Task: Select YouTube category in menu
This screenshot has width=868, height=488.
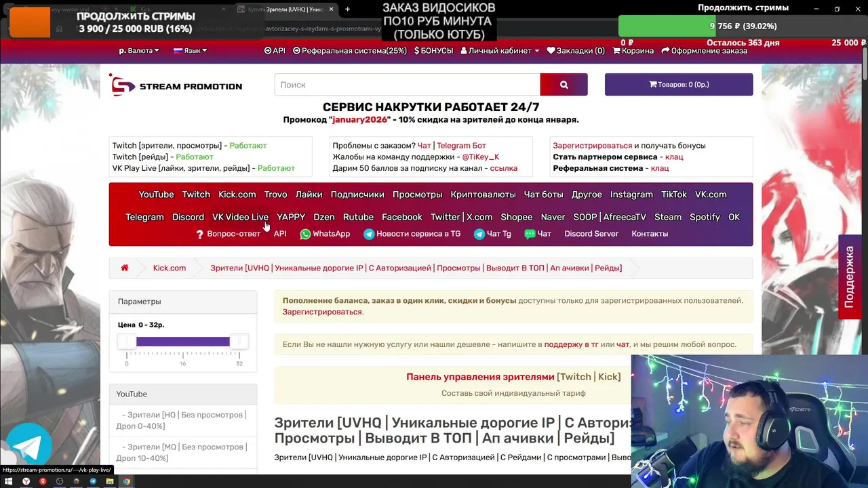Action: tap(156, 195)
